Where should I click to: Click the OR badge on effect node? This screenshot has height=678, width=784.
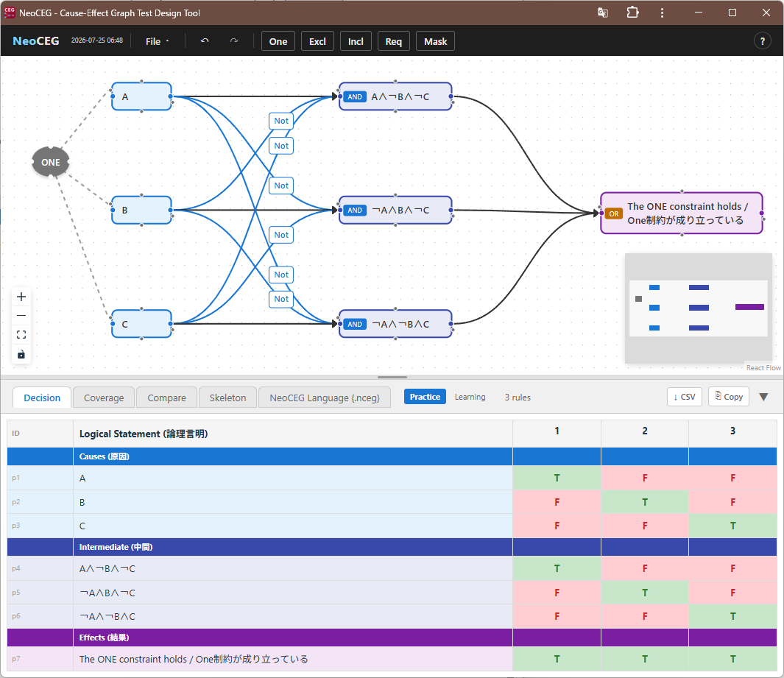click(x=613, y=213)
